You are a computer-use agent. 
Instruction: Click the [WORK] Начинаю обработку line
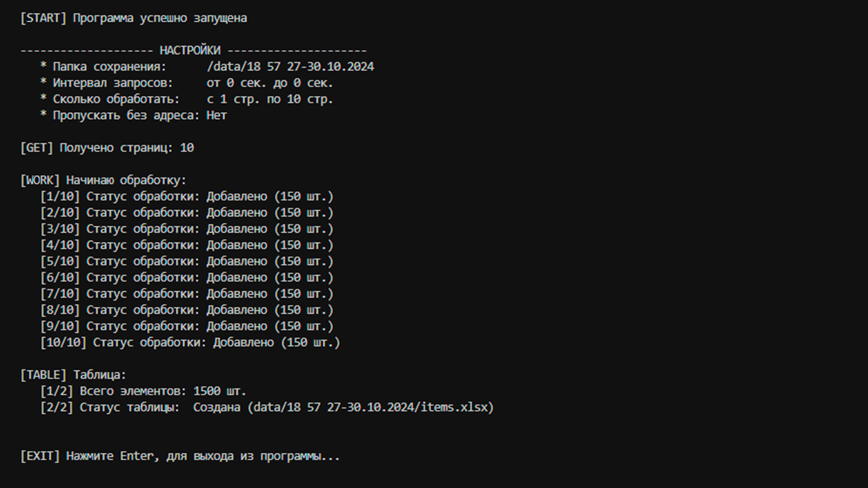103,180
